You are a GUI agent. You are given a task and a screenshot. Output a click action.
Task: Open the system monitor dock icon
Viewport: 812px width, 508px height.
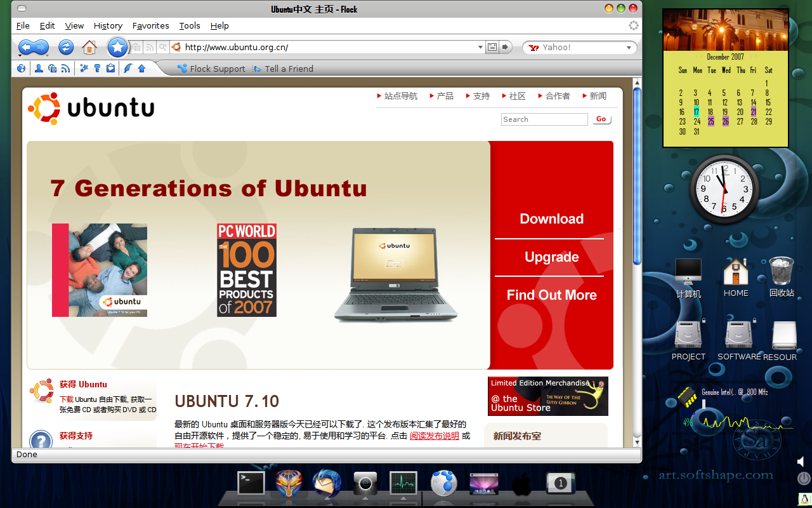[403, 483]
